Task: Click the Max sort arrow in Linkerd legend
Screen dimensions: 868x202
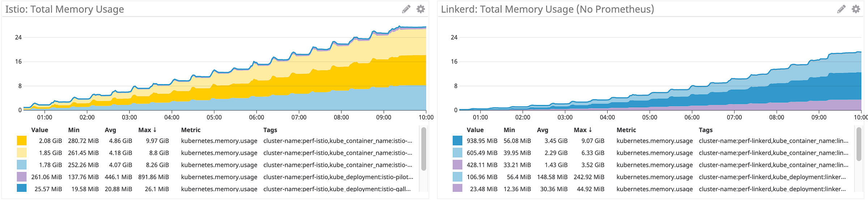Action: coord(590,130)
